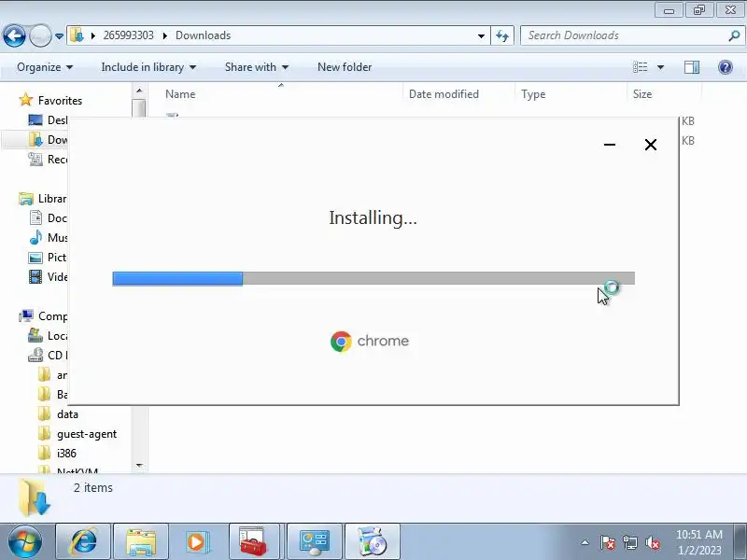The height and width of the screenshot is (560, 747).
Task: Open the view options dropdown arrow
Action: pyautogui.click(x=660, y=67)
